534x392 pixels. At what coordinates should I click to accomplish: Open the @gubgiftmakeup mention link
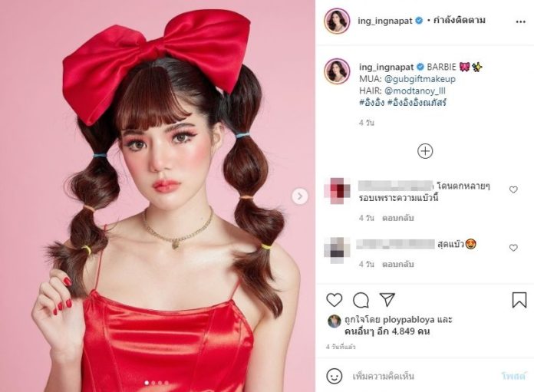tap(420, 79)
